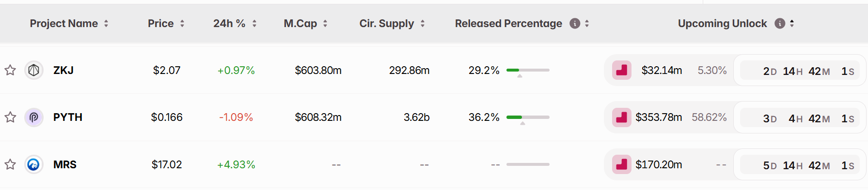Toggle favorite star for MRS
The height and width of the screenshot is (190, 868).
tap(10, 165)
